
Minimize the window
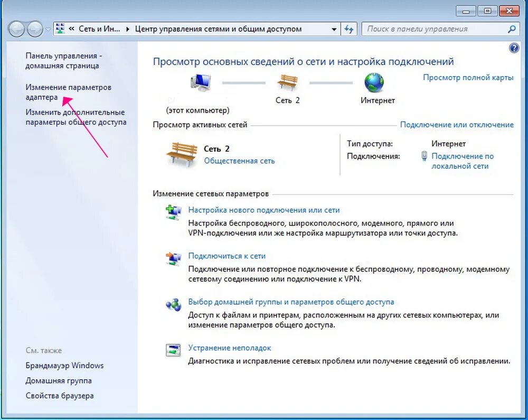point(466,11)
